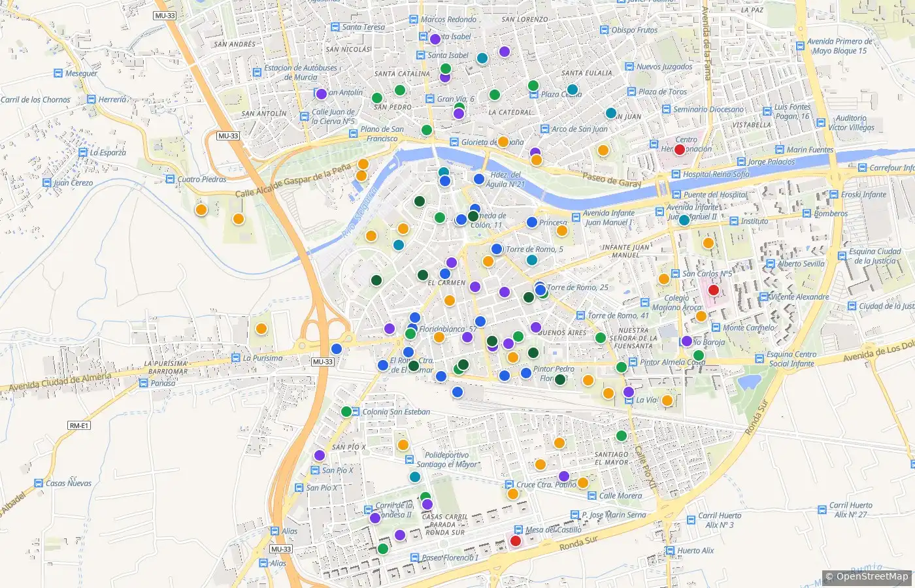Click the Meseguer bus stop icon
Image resolution: width=915 pixels, height=588 pixels.
click(58, 74)
